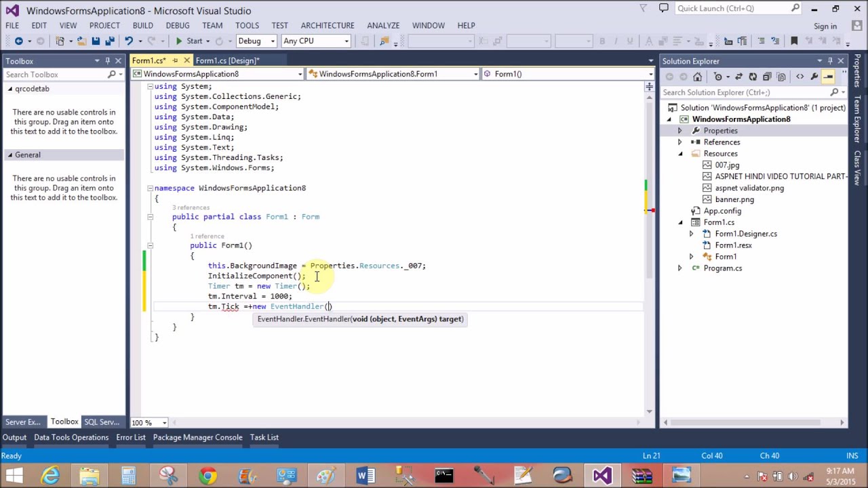Click the Save All toolbar icon

click(109, 41)
